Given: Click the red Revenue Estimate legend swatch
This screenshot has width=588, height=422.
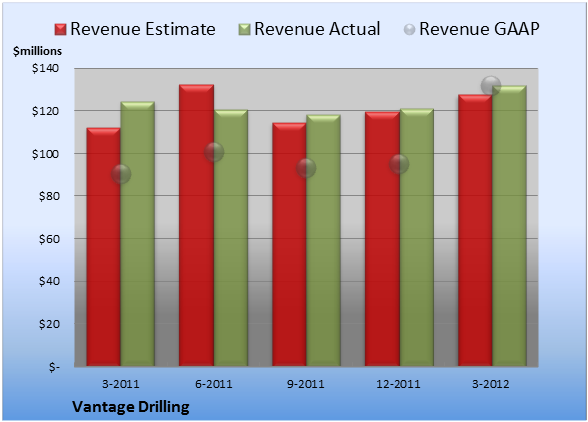Looking at the screenshot, I should point(60,30).
